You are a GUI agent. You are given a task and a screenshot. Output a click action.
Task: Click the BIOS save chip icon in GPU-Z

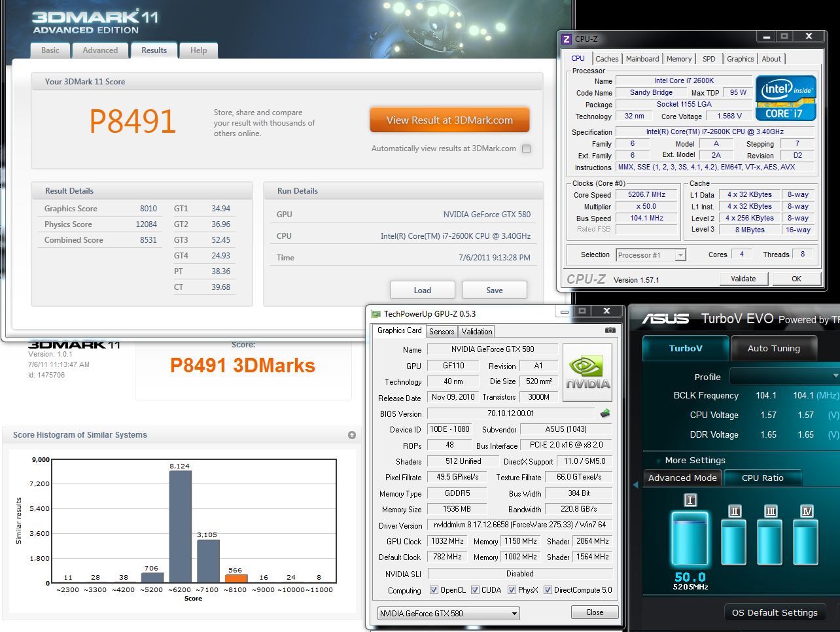coord(605,413)
